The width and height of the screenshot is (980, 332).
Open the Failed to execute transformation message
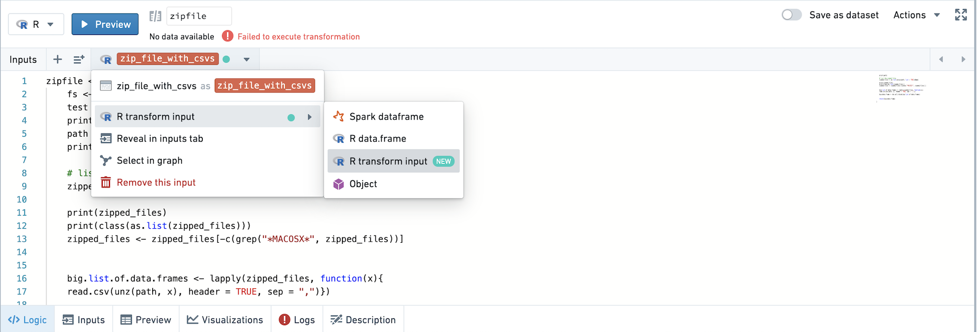tap(299, 37)
